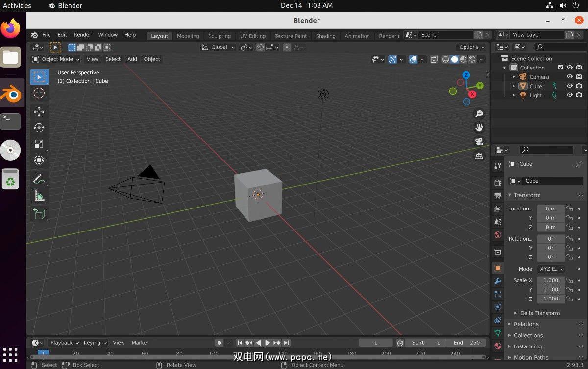Click the Scale X value field
This screenshot has width=588, height=369.
tap(550, 280)
